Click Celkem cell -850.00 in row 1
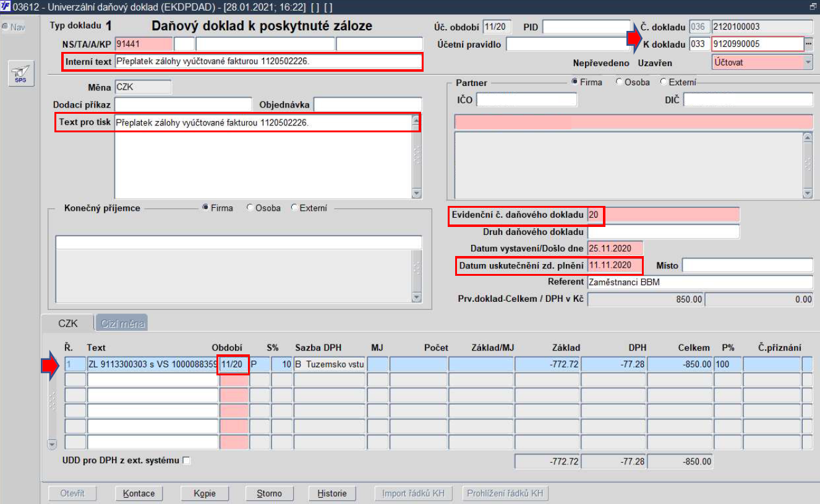Image resolution: width=820 pixels, height=504 pixels. tap(680, 364)
